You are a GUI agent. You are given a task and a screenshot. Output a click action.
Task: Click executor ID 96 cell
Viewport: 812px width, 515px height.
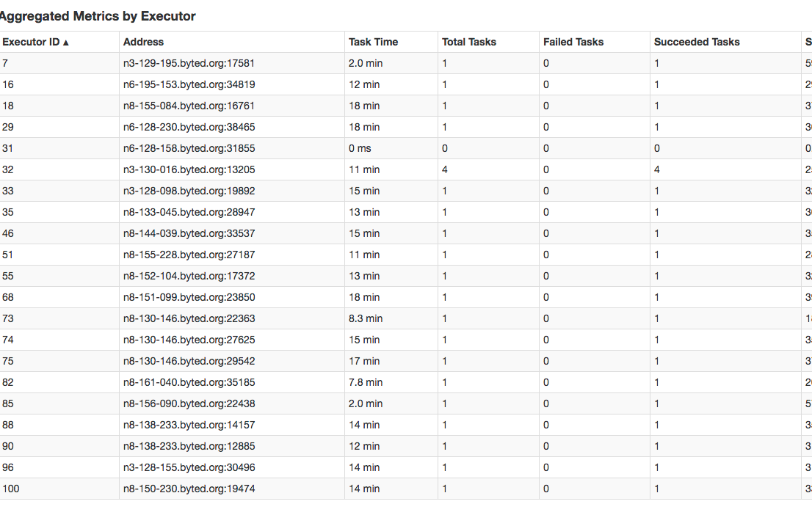(59, 467)
